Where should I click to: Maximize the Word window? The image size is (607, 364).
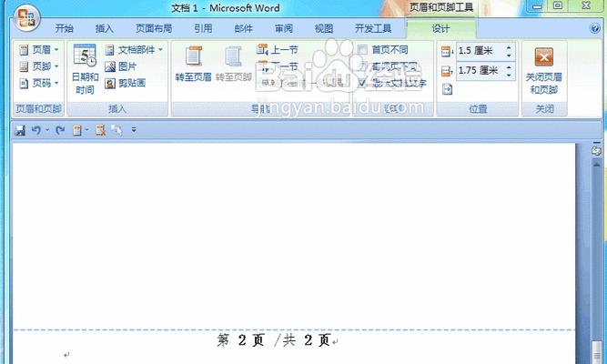(558, 5)
